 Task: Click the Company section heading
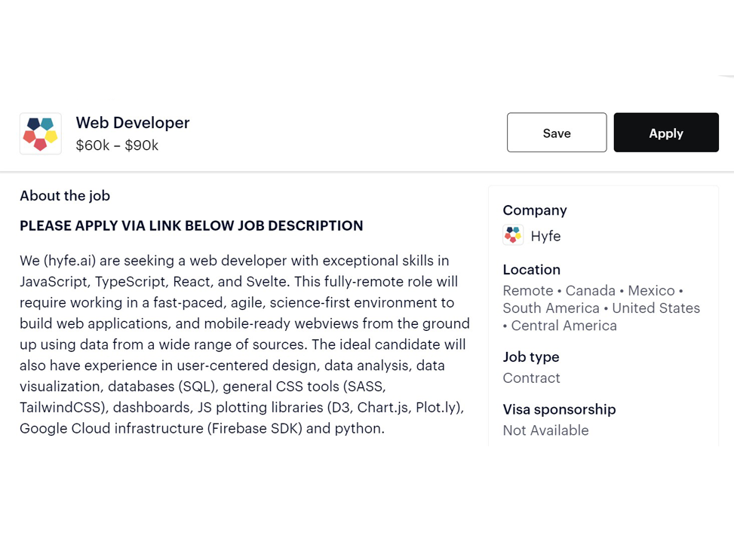point(535,210)
